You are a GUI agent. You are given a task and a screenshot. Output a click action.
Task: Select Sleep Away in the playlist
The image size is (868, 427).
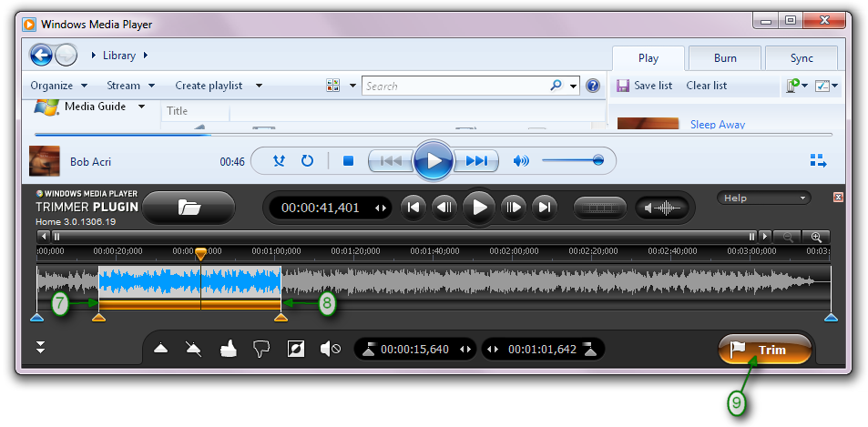tap(718, 125)
